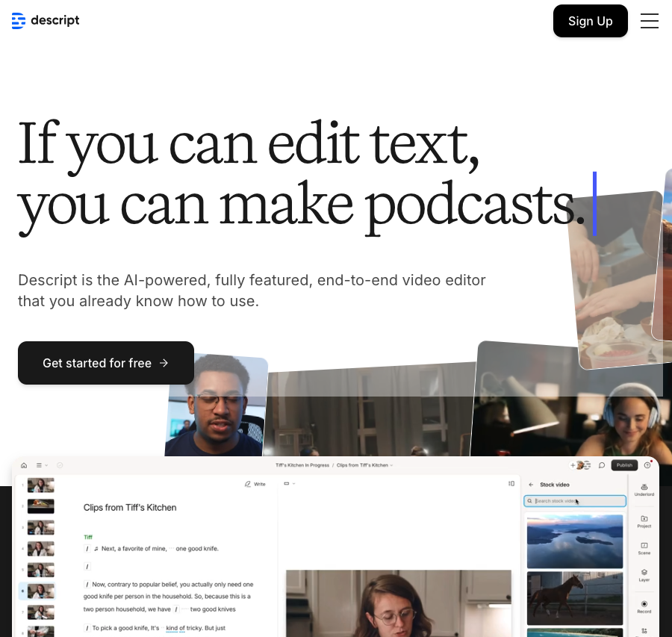The width and height of the screenshot is (672, 637).
Task: Open the Scene sidebar panel
Action: 644,548
